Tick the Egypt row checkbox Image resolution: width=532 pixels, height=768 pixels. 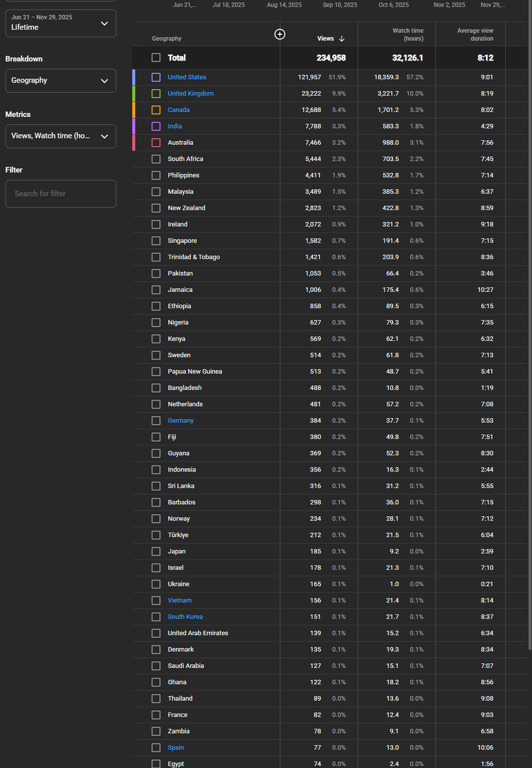(x=156, y=764)
